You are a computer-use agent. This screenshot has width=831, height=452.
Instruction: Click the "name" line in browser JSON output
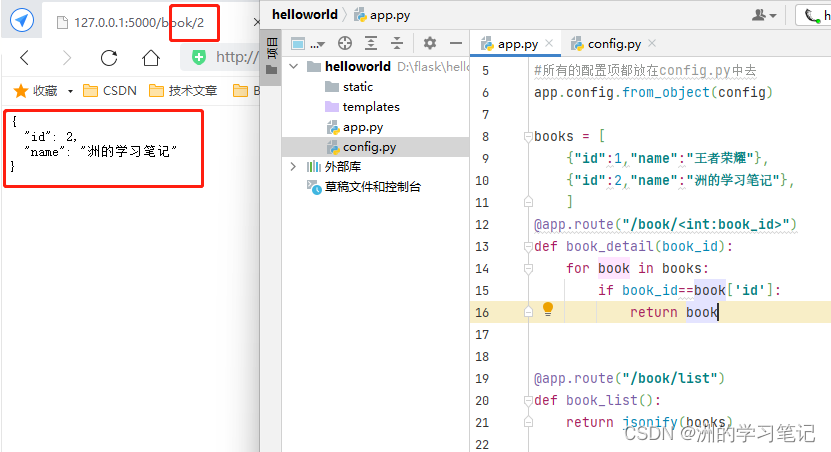coord(100,152)
